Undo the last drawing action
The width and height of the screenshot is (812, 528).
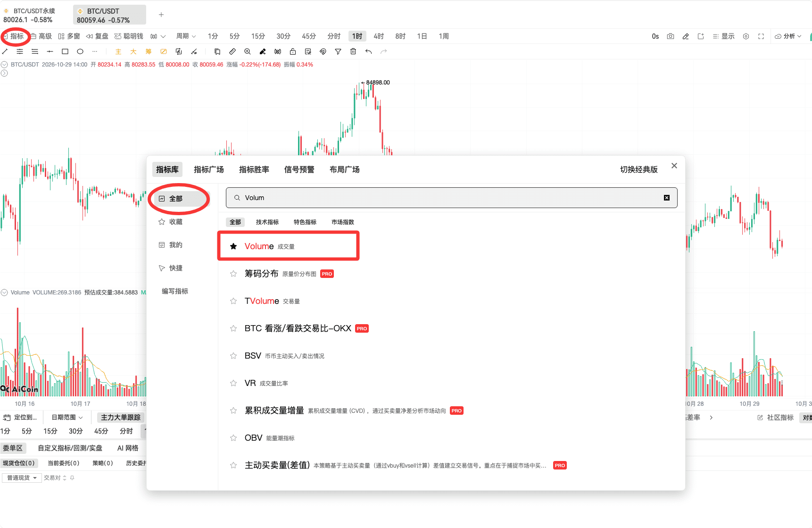click(x=368, y=51)
